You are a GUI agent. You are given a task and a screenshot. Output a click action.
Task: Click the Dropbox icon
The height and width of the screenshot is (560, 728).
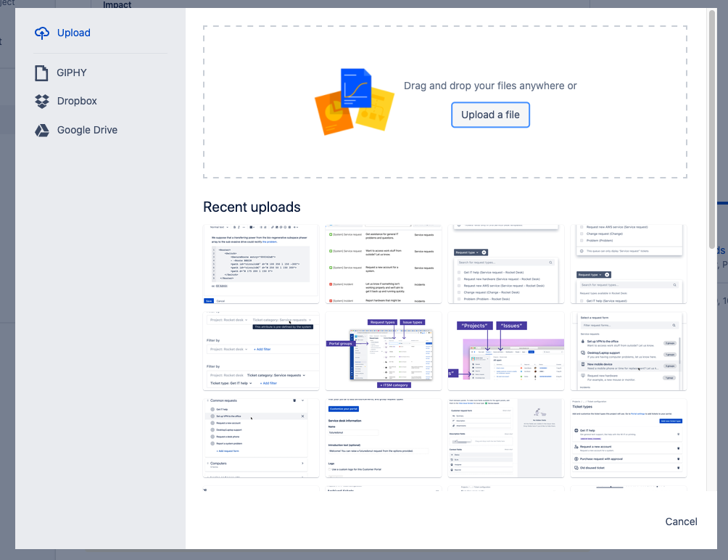tap(41, 101)
